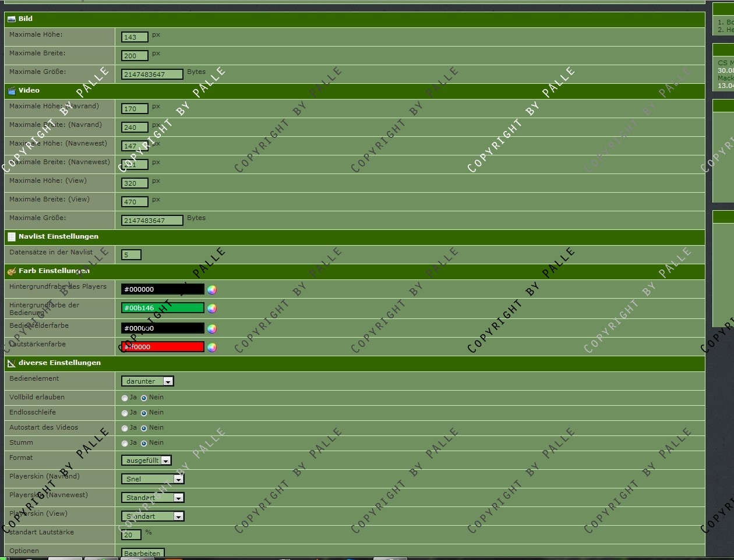Click the Bild Maximale Höhe field
Viewport: 734px width, 560px height.
pos(135,37)
